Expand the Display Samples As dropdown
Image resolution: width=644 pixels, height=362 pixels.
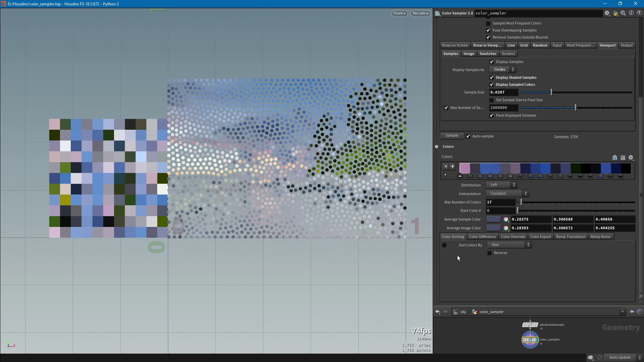tap(502, 69)
